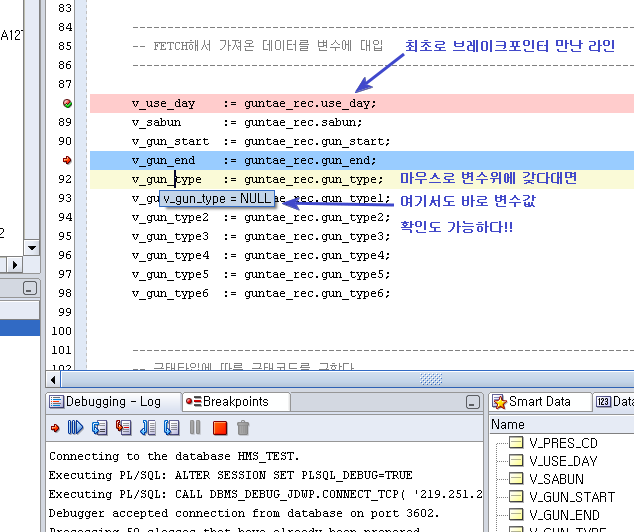Pause execution with the pause icon
The height and width of the screenshot is (532, 634).
click(x=195, y=428)
